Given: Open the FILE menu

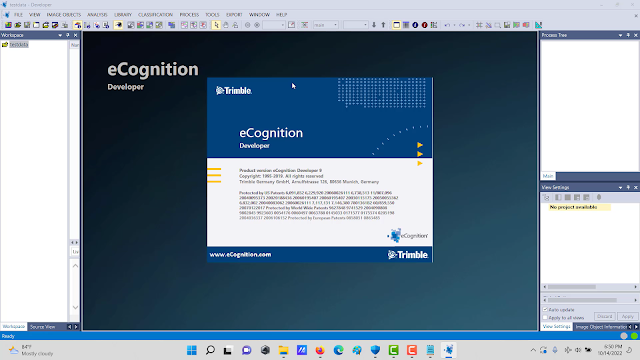Looking at the screenshot, I should (18, 15).
